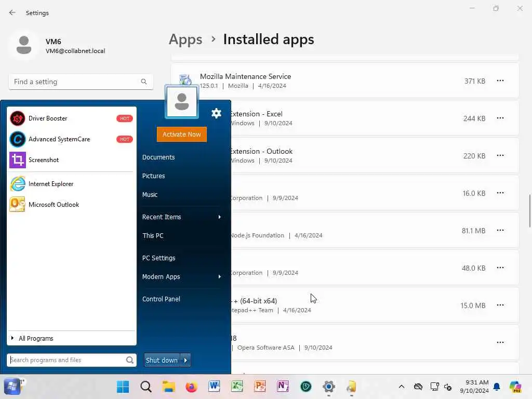
Task: Open PowerPoint from taskbar
Action: pos(260,387)
